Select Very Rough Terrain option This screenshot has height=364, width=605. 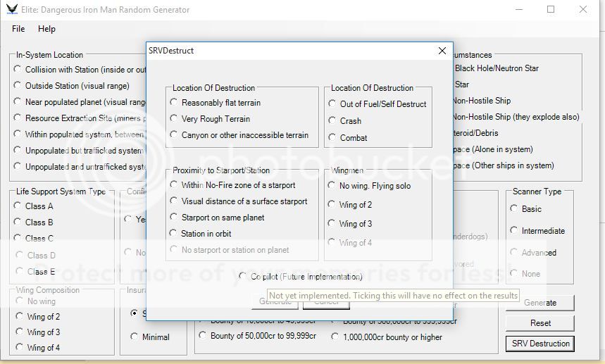(x=211, y=119)
